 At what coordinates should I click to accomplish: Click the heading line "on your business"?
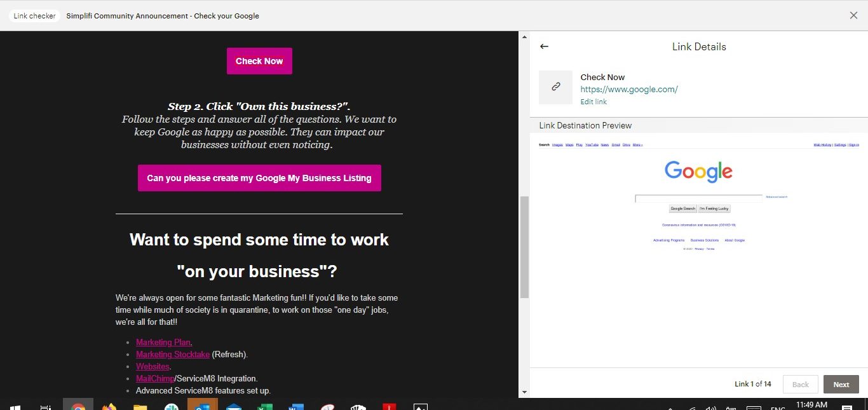[x=257, y=271]
